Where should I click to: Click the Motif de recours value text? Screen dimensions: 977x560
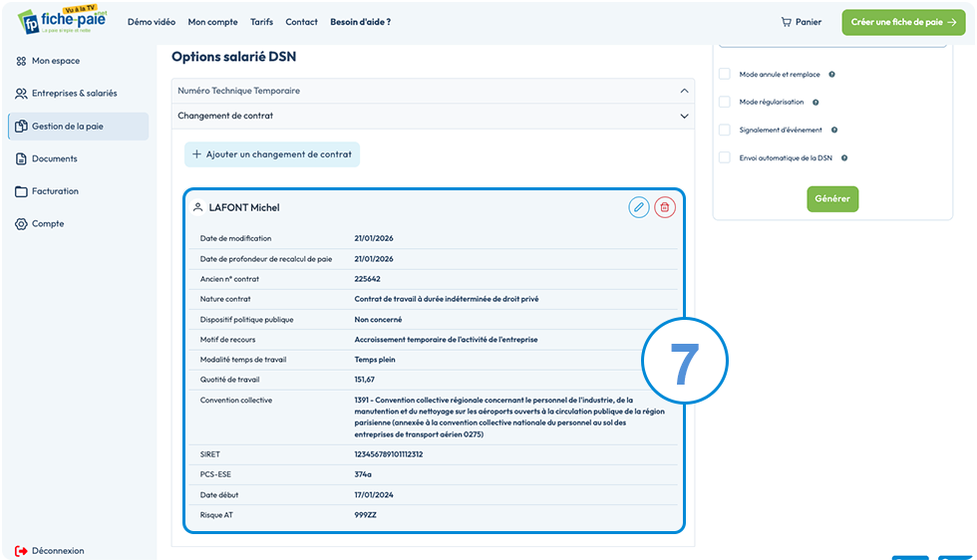click(447, 340)
